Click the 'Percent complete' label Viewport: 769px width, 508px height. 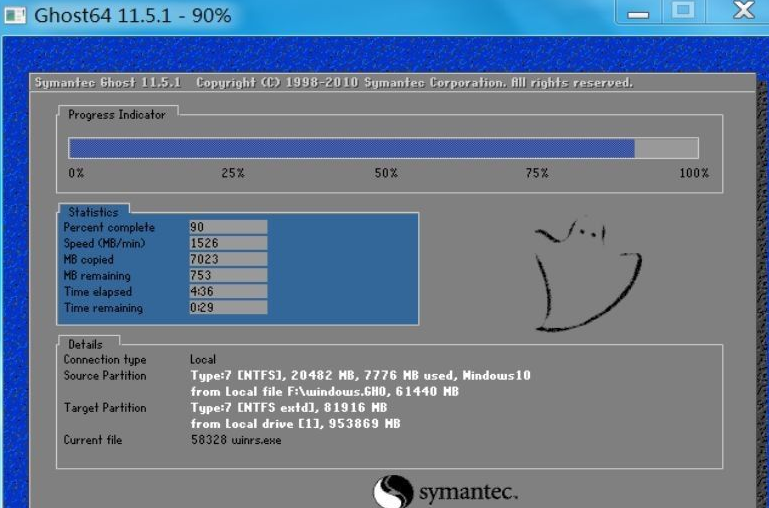tap(109, 228)
